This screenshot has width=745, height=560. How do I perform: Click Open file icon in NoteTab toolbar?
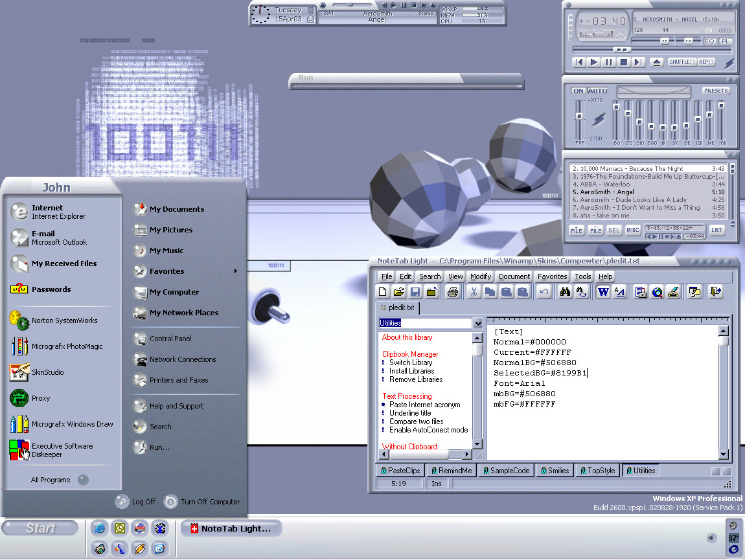(399, 292)
